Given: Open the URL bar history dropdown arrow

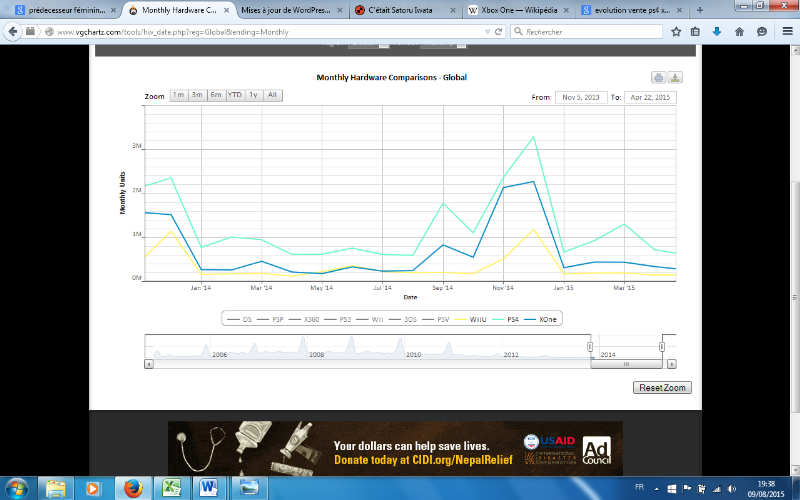Looking at the screenshot, I should click(x=487, y=32).
